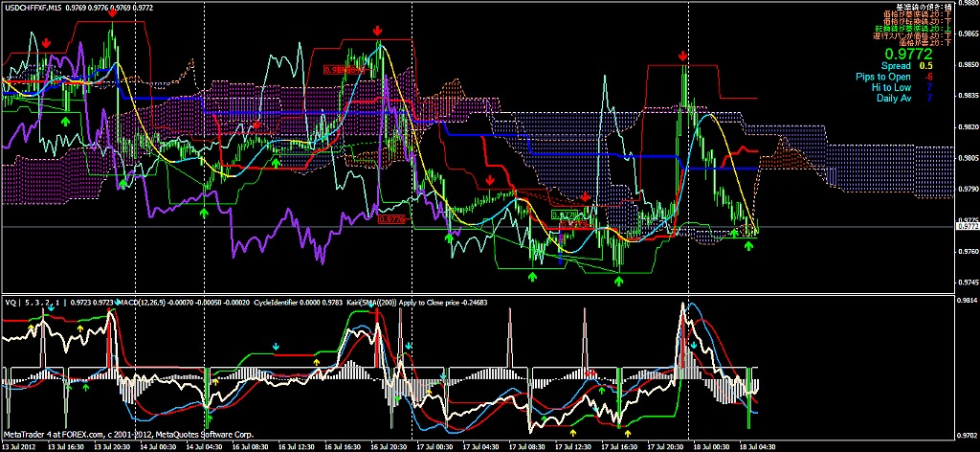Click the cyan down arrow near 16 Jul 12:30 in the indicator panel
This screenshot has height=452, width=980.
point(277,347)
